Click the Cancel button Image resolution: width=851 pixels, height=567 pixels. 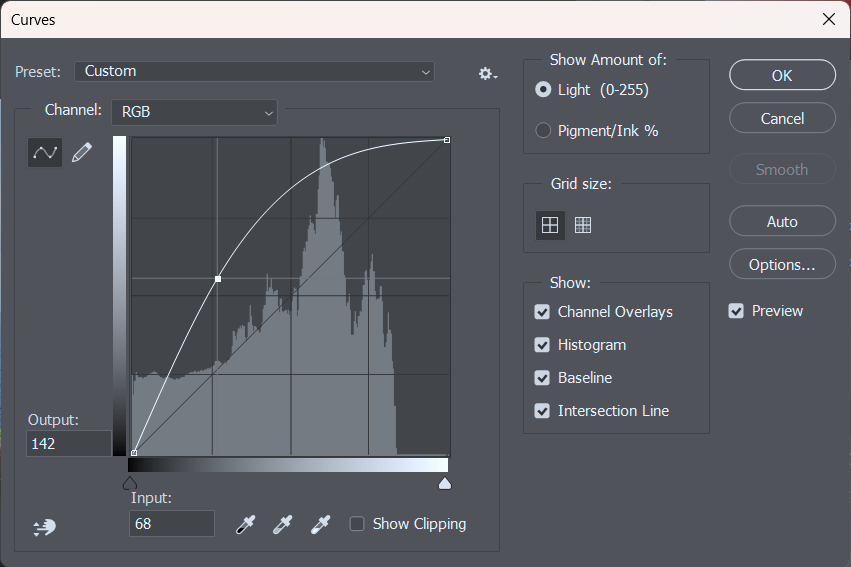782,118
